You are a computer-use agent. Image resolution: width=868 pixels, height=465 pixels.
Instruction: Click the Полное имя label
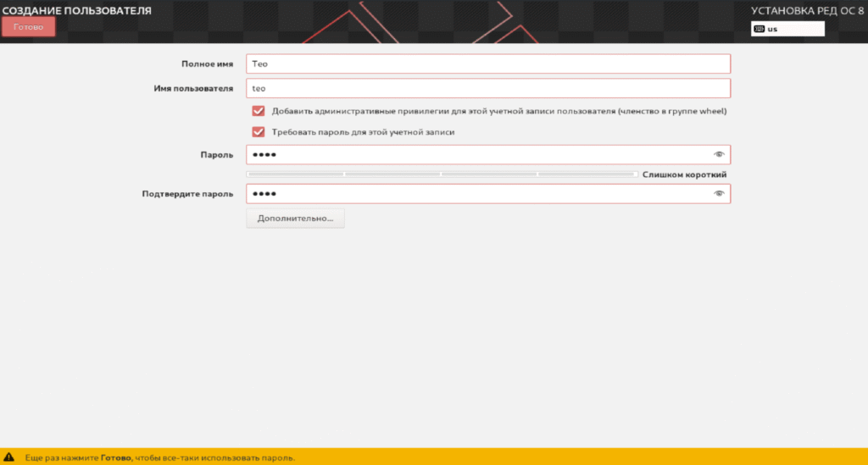pyautogui.click(x=207, y=64)
